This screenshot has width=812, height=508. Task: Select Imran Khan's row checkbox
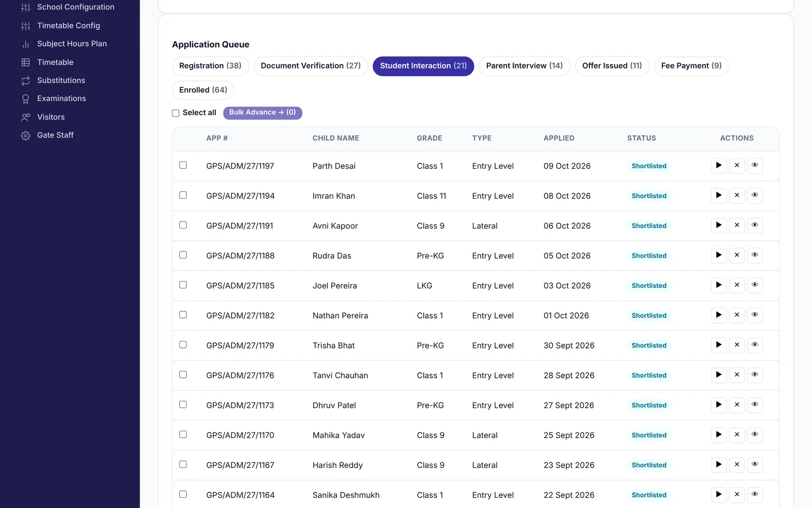coord(183,195)
